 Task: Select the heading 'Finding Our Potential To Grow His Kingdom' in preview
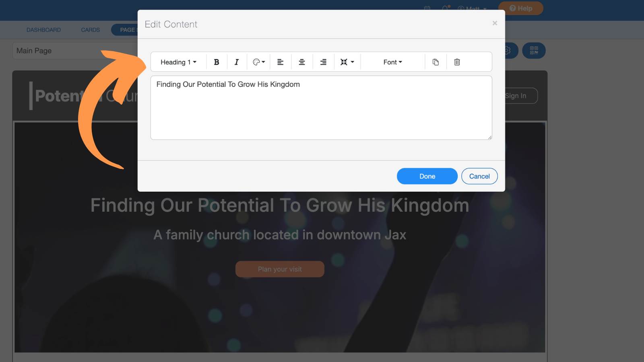tap(280, 205)
